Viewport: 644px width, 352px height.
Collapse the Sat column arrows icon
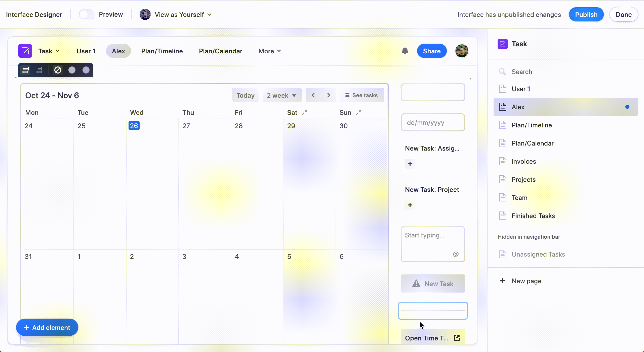(305, 112)
